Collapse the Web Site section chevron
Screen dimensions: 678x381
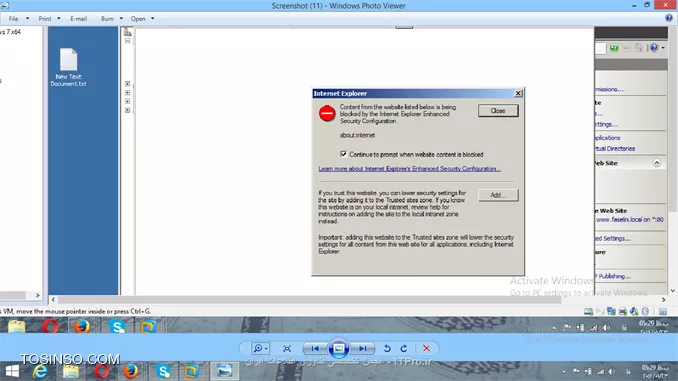pyautogui.click(x=656, y=163)
